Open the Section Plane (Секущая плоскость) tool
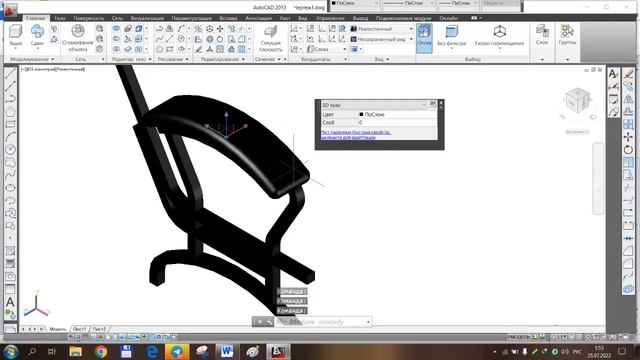Screen dimensions: 640x360 coord(270,39)
